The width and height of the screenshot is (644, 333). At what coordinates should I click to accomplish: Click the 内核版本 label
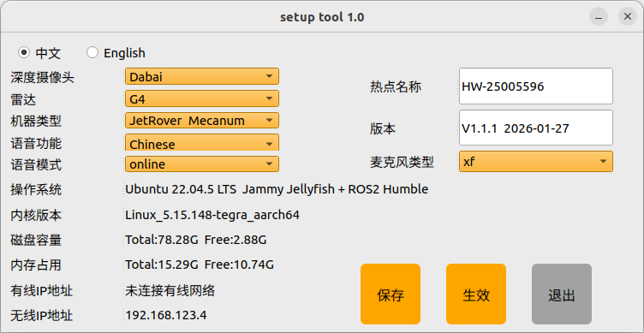(x=36, y=215)
